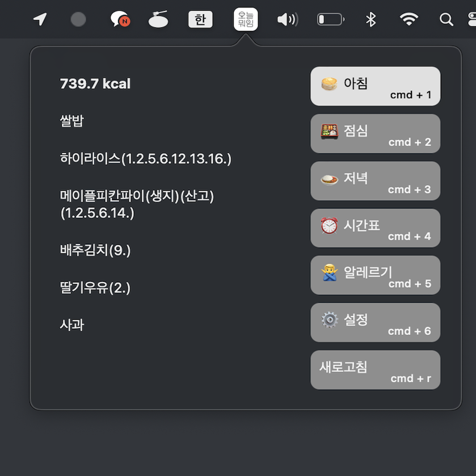Open the Wi-Fi menu bar icon
This screenshot has width=476, height=476.
coord(409,19)
